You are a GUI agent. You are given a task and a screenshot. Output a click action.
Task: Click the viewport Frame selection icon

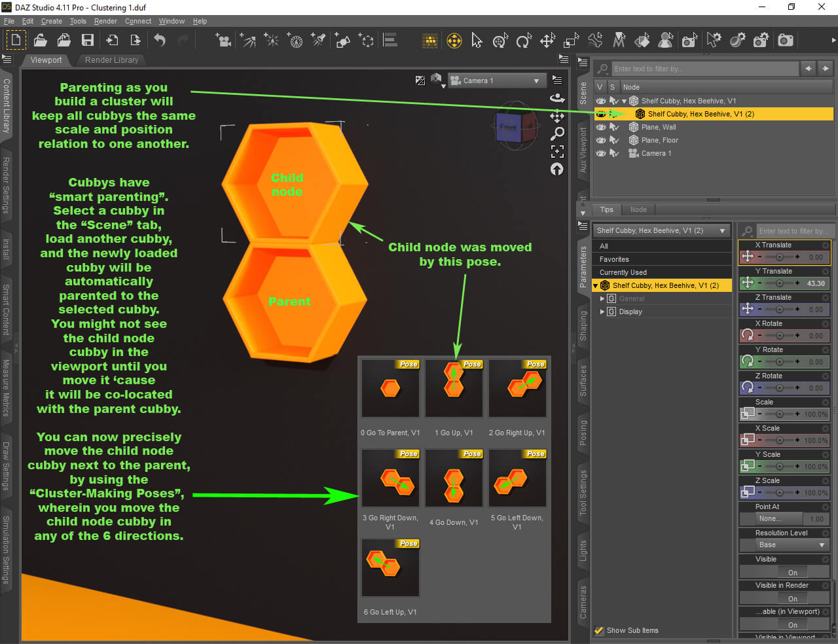(x=557, y=151)
